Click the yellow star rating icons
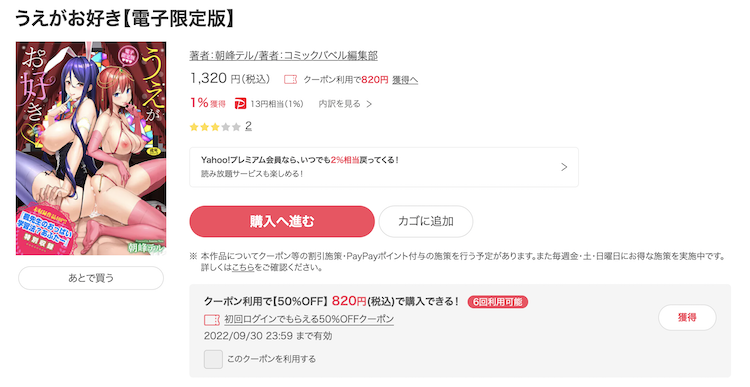Image resolution: width=750 pixels, height=387 pixels. pyautogui.click(x=215, y=127)
